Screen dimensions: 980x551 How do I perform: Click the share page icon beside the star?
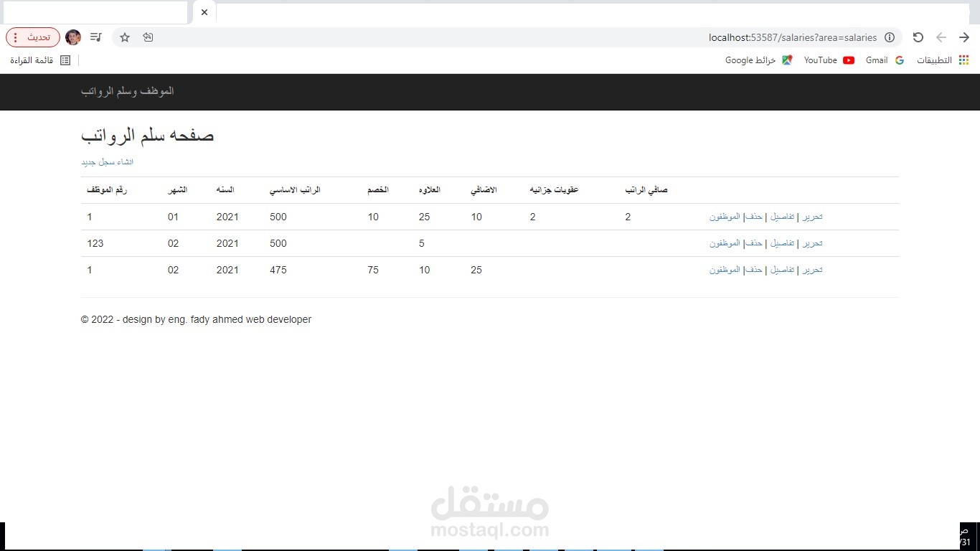(x=148, y=37)
